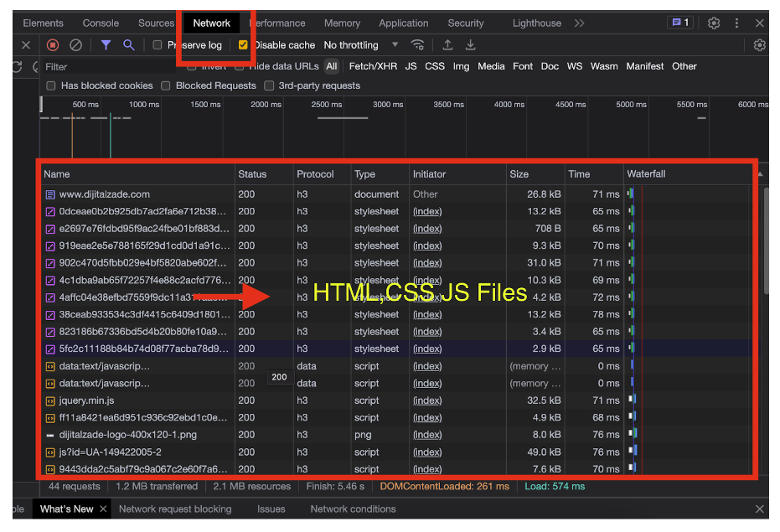This screenshot has height=532, width=780.
Task: Open DevTools settings gear in top bar
Action: coord(714,23)
